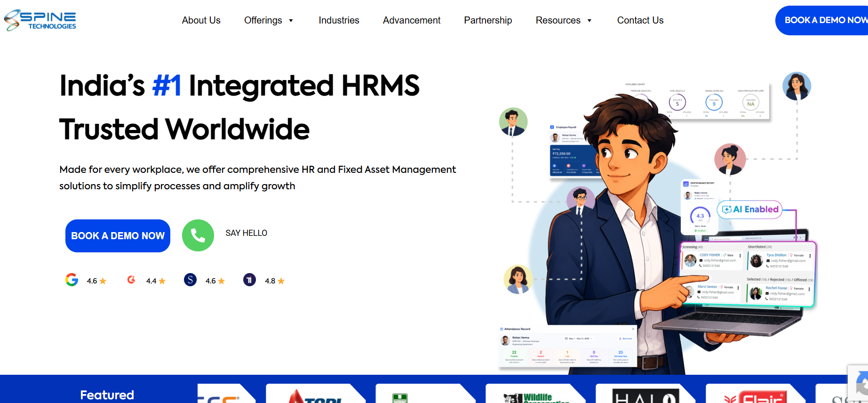The image size is (868, 403).
Task: Click the glasses-wearing avatar in purple circle
Action: point(581,201)
